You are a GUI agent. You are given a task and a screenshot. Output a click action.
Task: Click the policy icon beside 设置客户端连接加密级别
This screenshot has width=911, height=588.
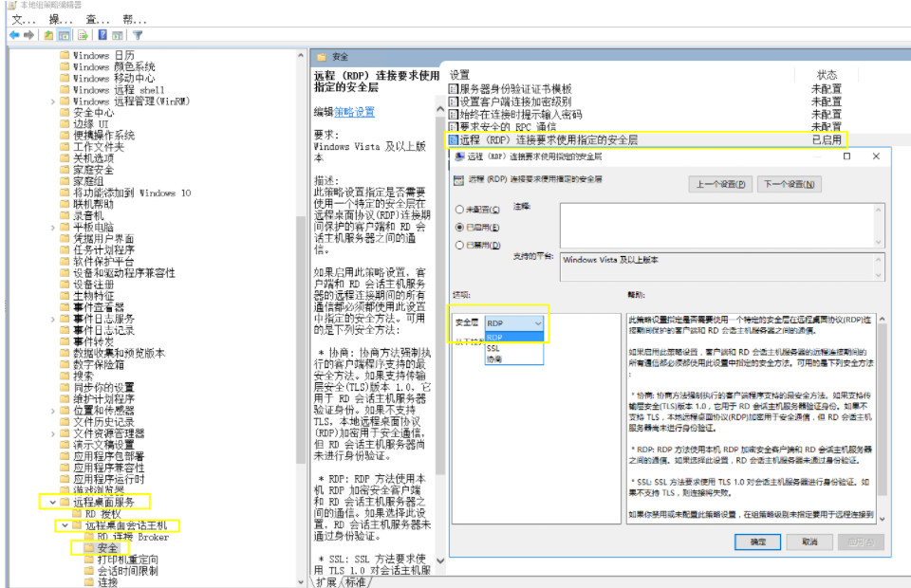click(454, 101)
